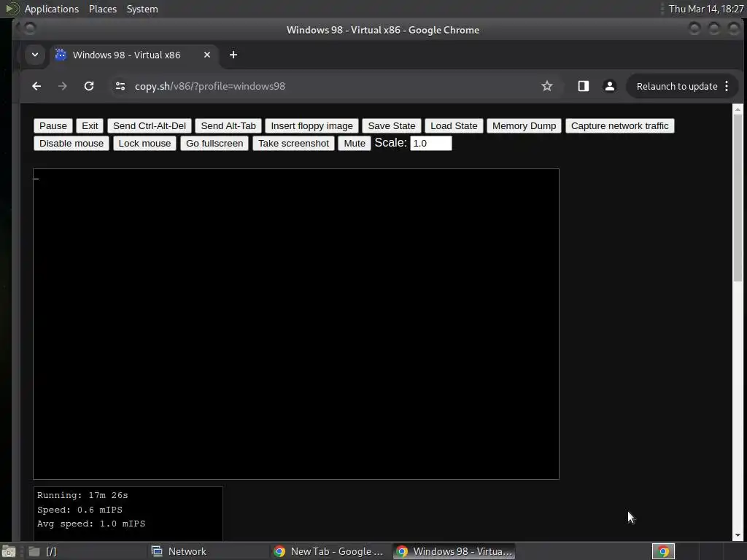Click Load State
The height and width of the screenshot is (560, 747).
point(454,125)
